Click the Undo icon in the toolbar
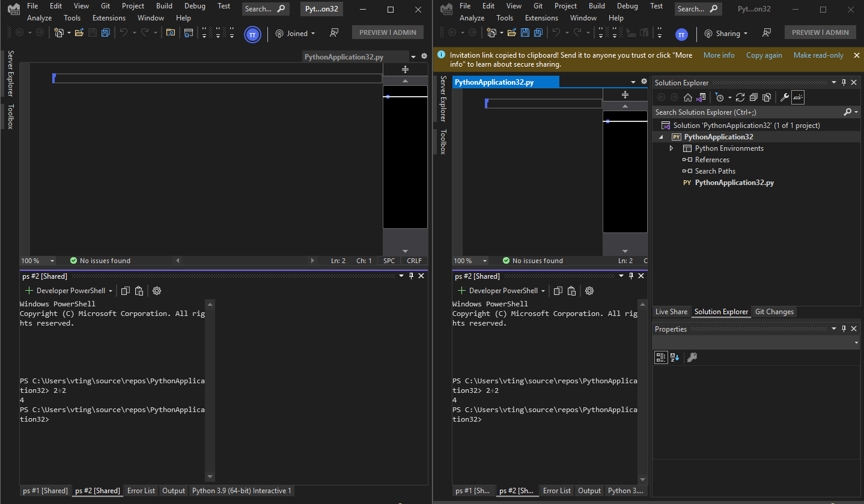Image resolution: width=864 pixels, height=504 pixels. pos(124,34)
